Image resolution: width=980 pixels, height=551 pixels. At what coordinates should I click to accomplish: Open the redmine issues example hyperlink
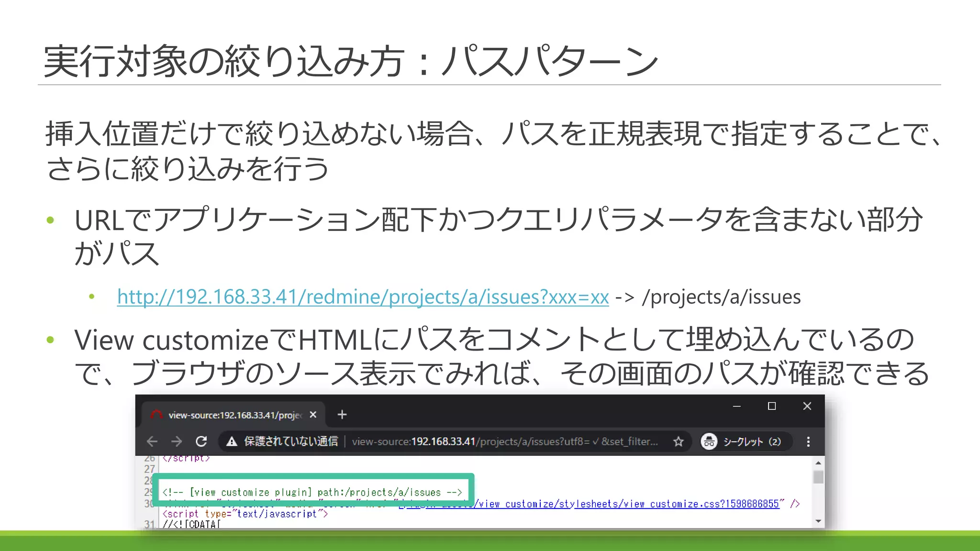click(x=363, y=297)
